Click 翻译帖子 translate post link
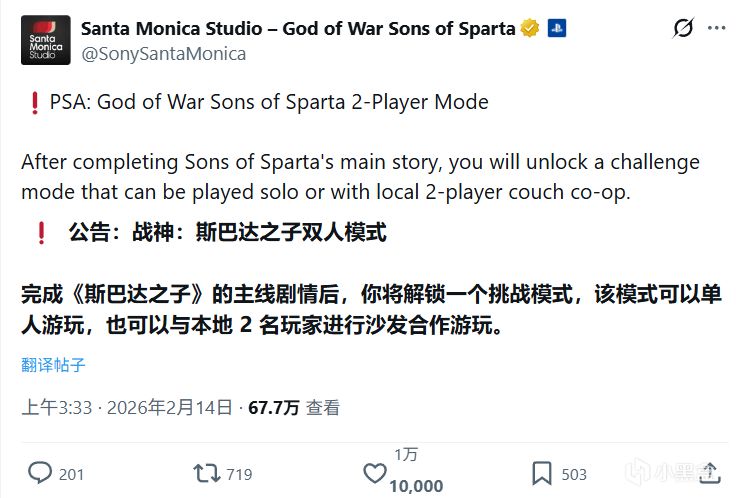Screen dimensions: 736x498 coord(53,364)
